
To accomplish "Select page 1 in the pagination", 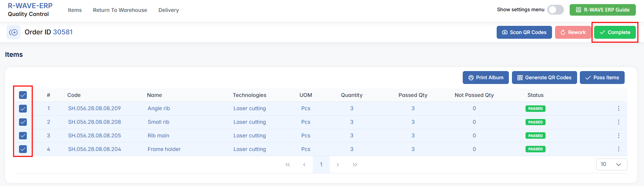I will 321,165.
